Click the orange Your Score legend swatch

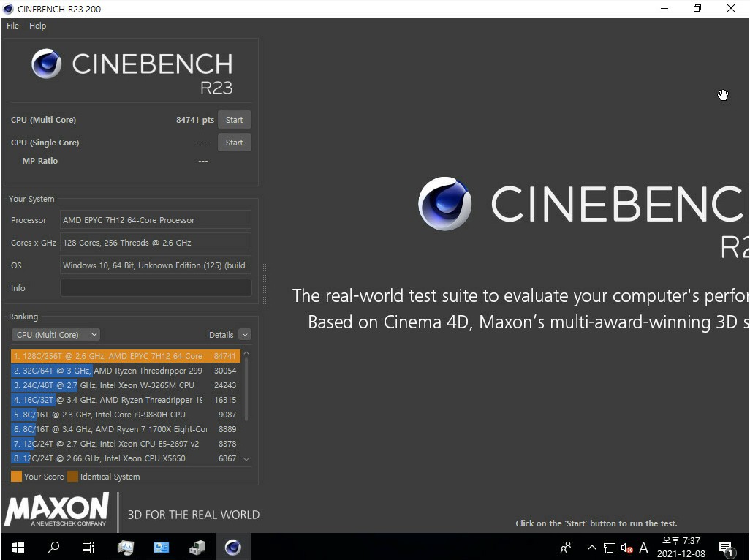click(16, 477)
